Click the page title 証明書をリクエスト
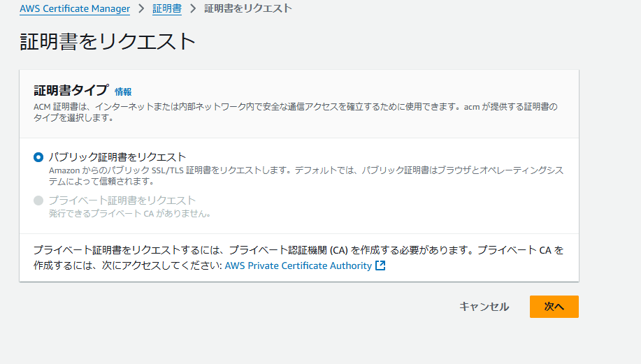Viewport: 641px width, 364px height. pos(108,42)
